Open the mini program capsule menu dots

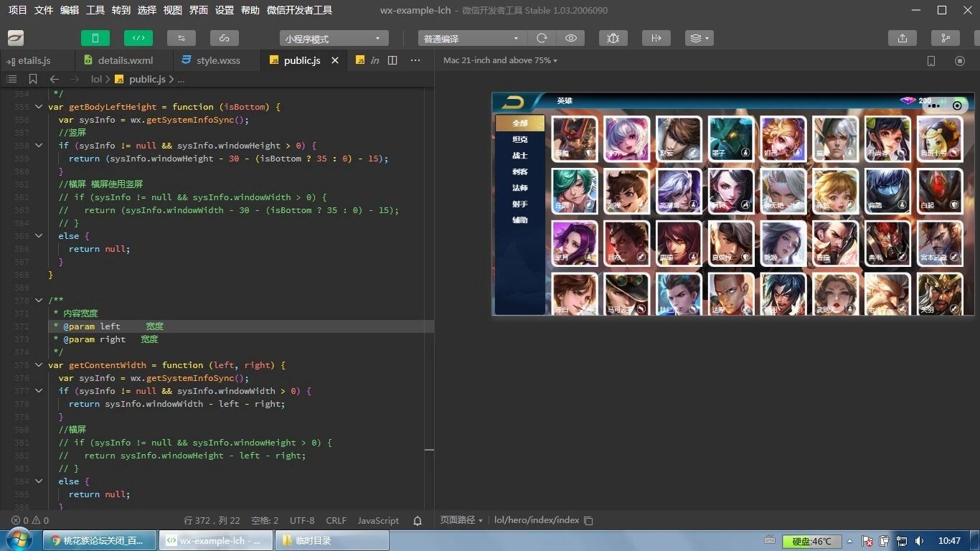933,105
